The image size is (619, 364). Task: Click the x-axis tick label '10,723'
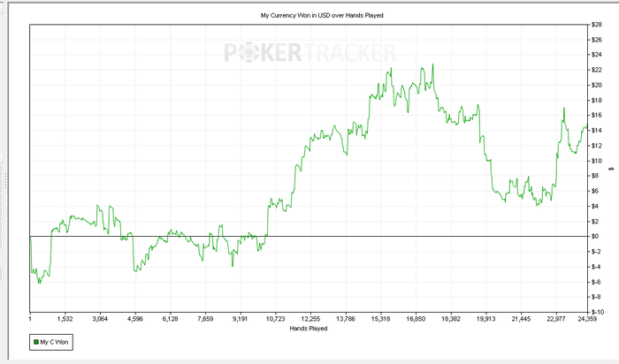275,319
